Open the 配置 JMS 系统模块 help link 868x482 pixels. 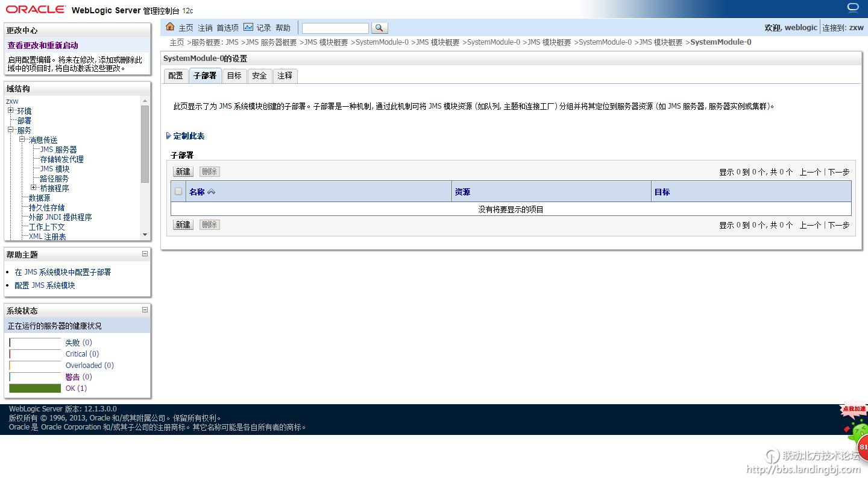coord(45,285)
